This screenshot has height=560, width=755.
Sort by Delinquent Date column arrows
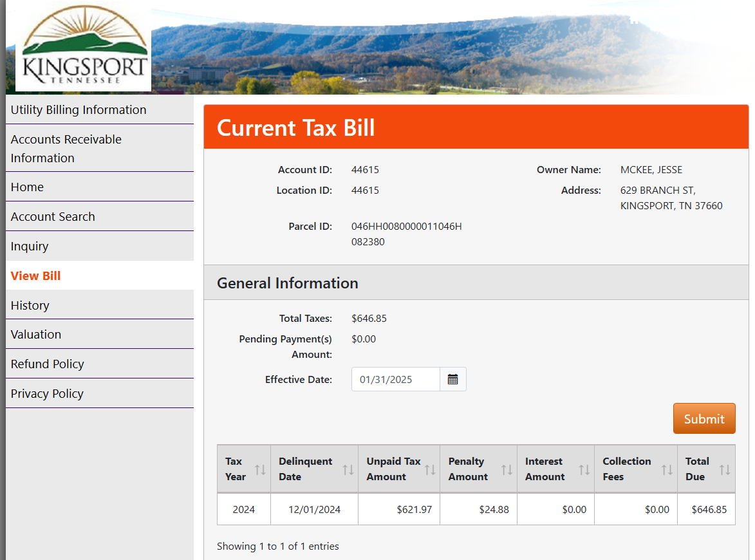click(x=348, y=469)
